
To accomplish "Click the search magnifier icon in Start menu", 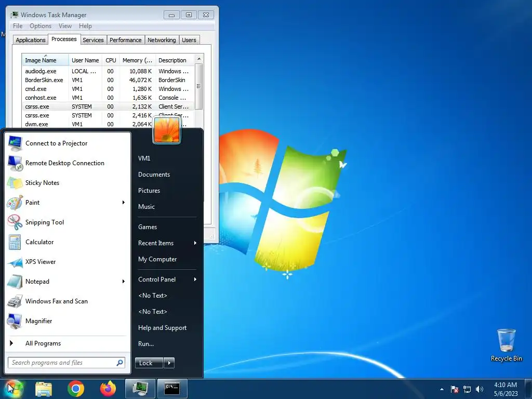I will (x=119, y=363).
